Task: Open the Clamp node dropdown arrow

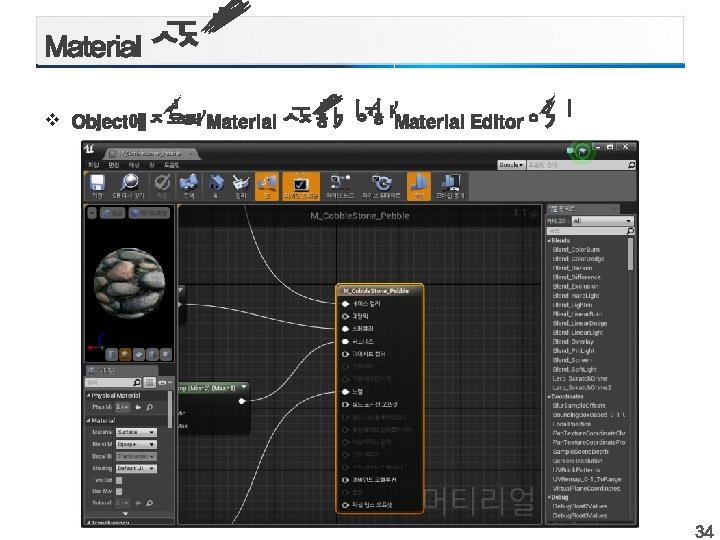Action: 244,388
